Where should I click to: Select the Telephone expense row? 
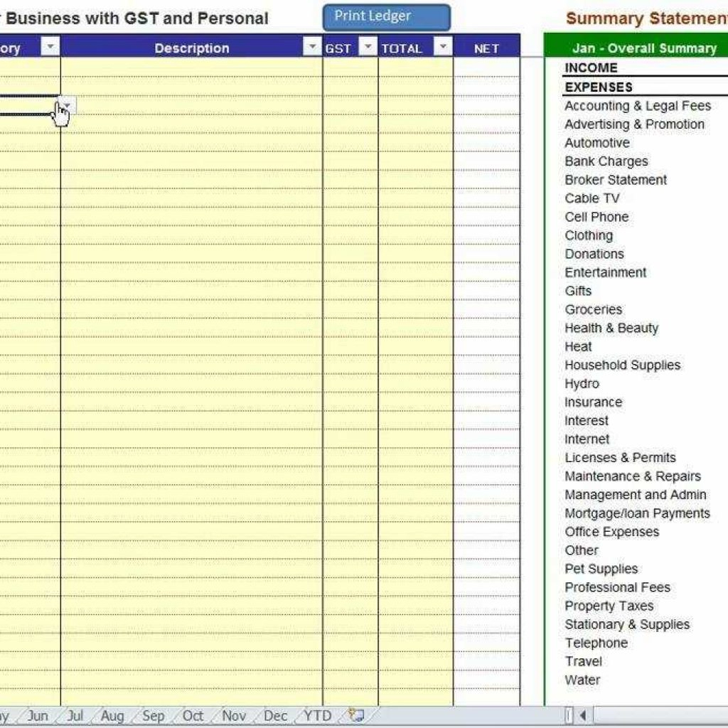point(596,643)
